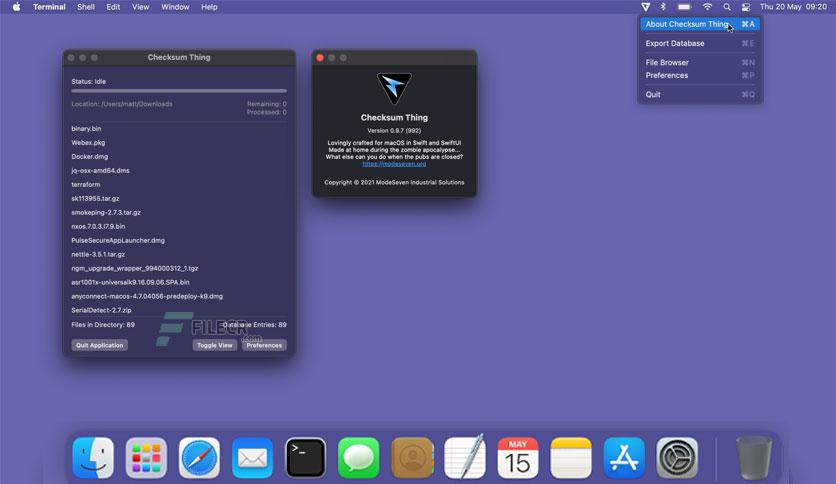Image resolution: width=836 pixels, height=484 pixels.
Task: Select Webex.pkg in the file list
Action: coord(179,142)
